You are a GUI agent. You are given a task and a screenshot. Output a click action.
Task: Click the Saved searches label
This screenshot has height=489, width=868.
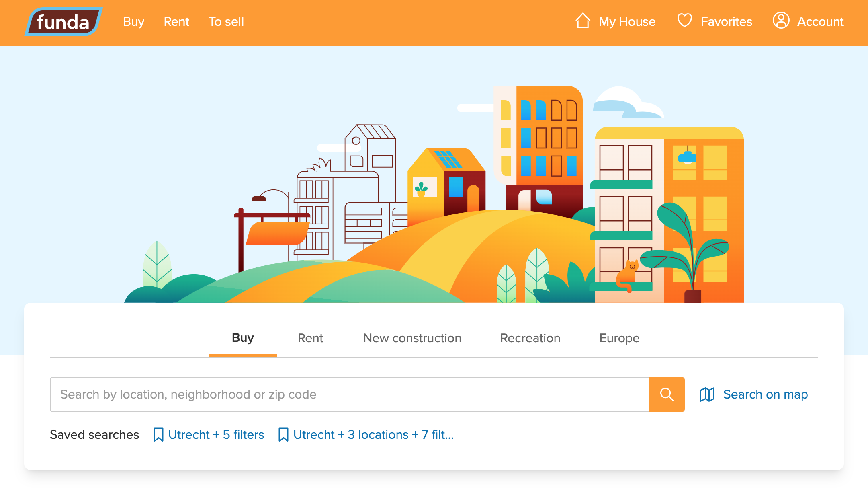94,435
